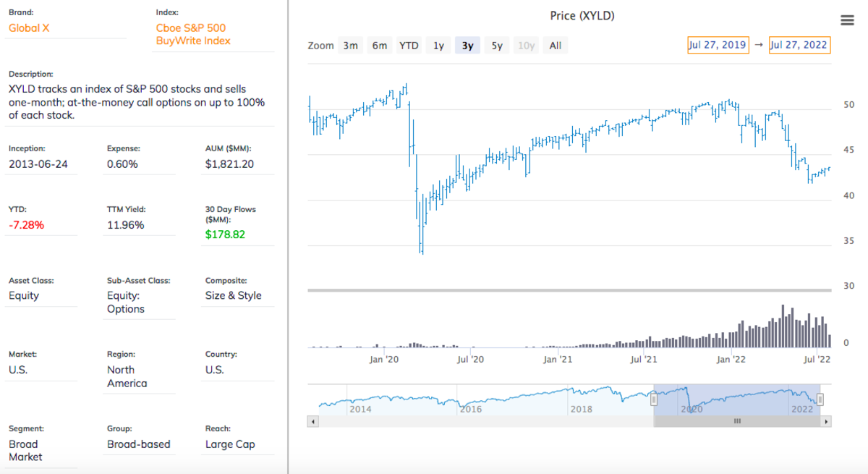Choose the 5y zoom range
Image resolution: width=868 pixels, height=474 pixels.
tap(497, 46)
